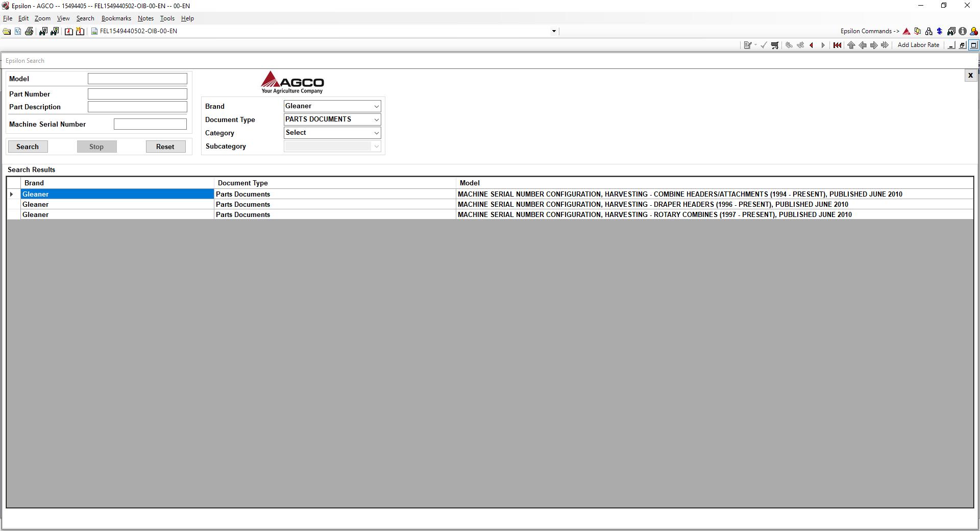
Task: Click the AGCO red triangle command icon
Action: 906,31
